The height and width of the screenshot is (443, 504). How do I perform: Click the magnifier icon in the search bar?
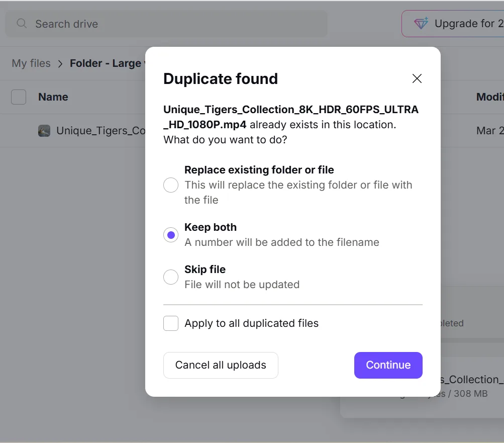[22, 24]
